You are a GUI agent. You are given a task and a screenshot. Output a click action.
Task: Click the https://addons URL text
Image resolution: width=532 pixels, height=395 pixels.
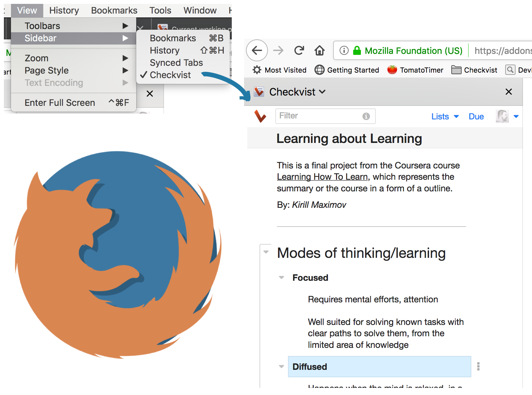coord(503,51)
